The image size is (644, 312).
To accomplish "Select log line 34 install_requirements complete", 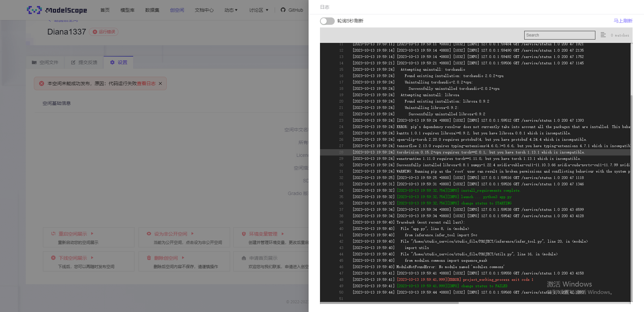I will (459, 191).
